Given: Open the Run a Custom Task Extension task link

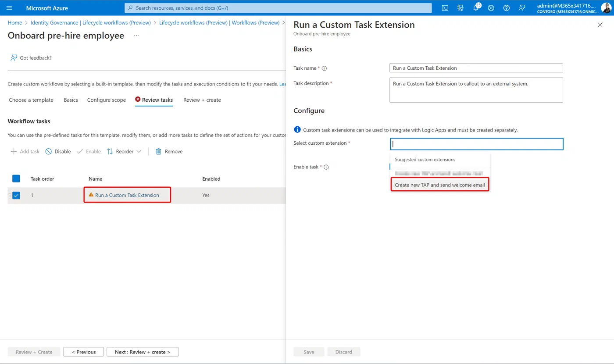Looking at the screenshot, I should tap(127, 195).
